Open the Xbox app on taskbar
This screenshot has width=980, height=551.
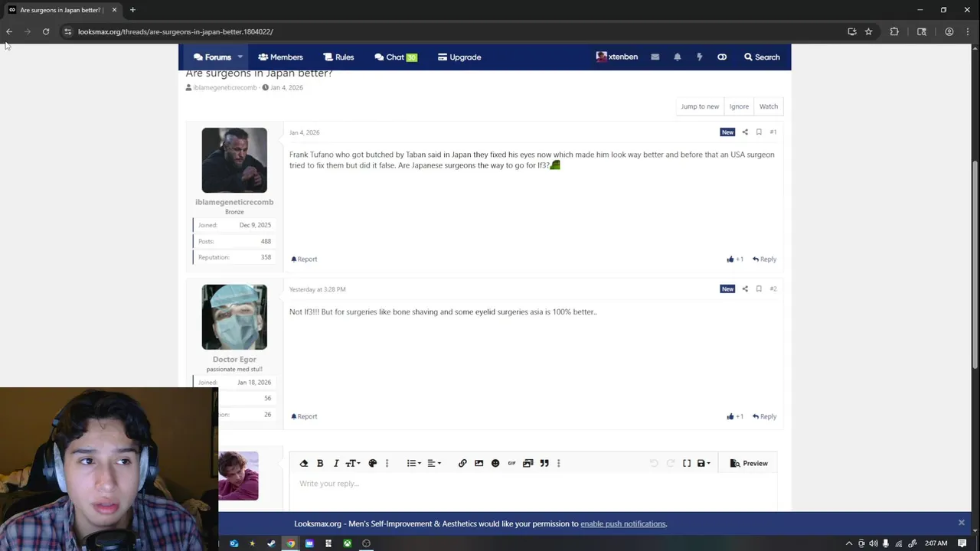(x=348, y=543)
